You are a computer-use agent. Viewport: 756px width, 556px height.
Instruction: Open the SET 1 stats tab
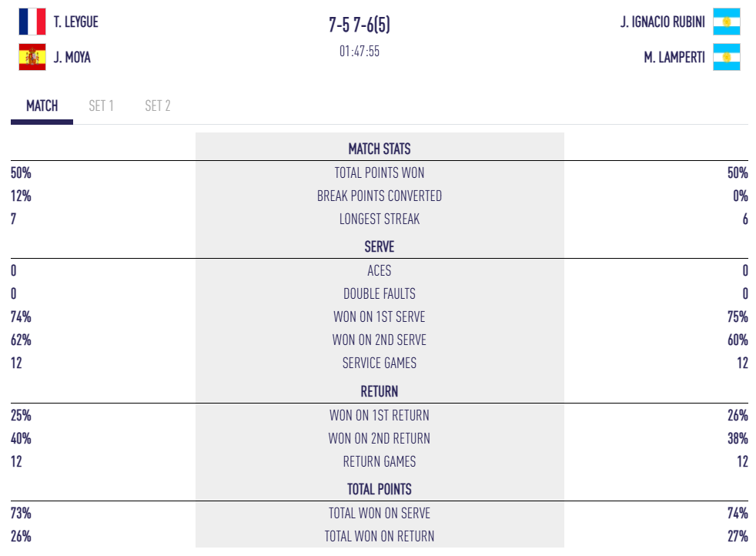coord(101,106)
